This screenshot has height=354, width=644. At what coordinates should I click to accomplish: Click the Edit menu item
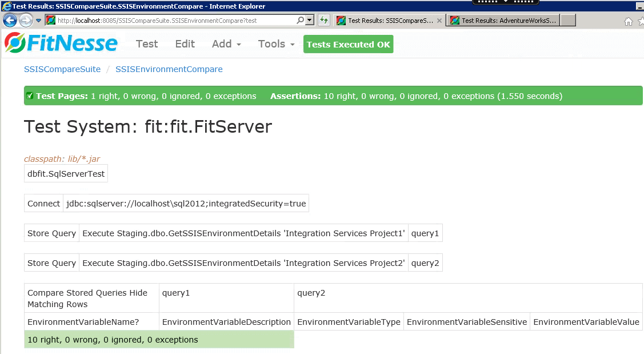click(185, 44)
